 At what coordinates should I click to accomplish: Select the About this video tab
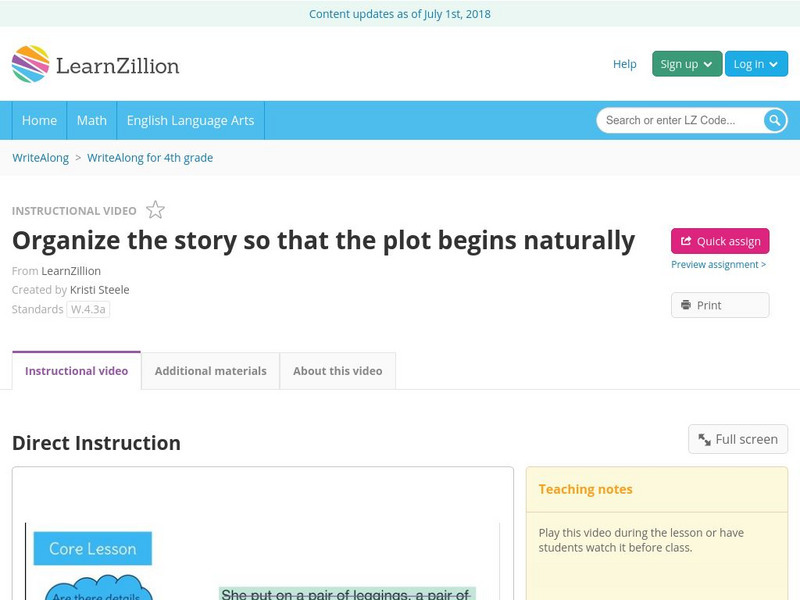pyautogui.click(x=337, y=371)
